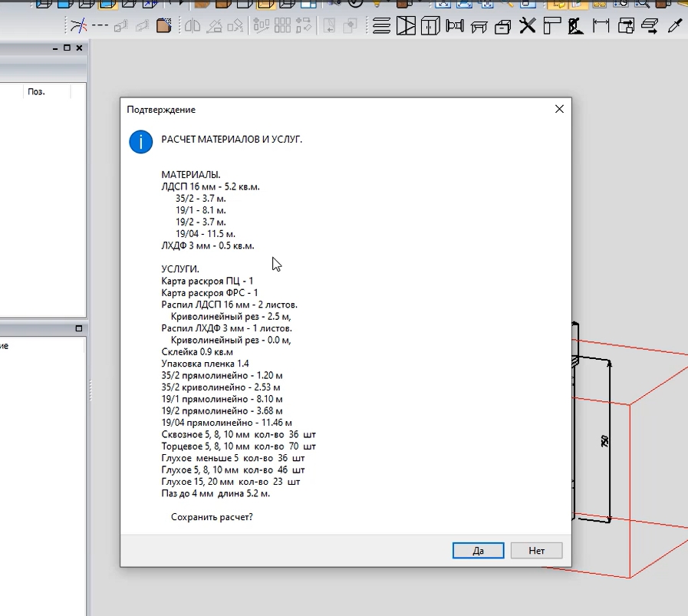Click the open drawer box icon
688x616 pixels.
click(503, 27)
